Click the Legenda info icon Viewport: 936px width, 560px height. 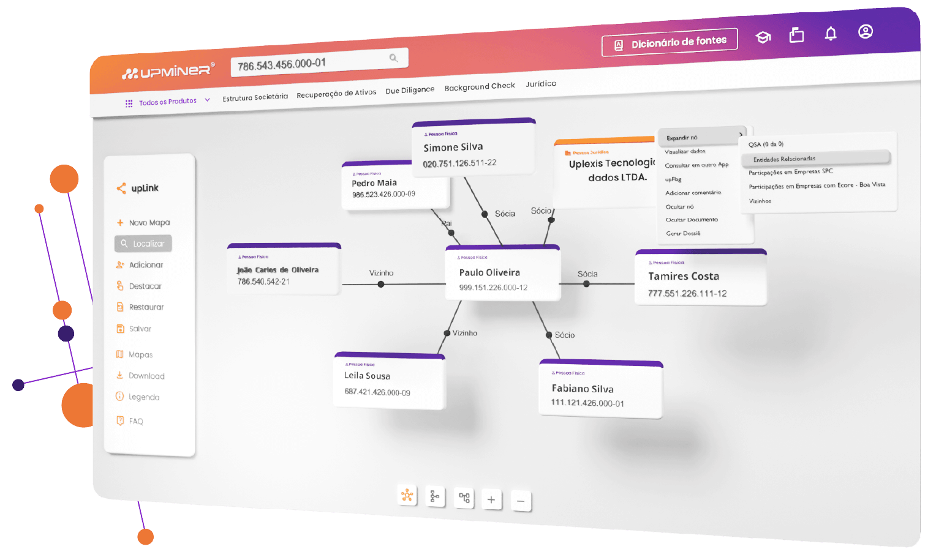pyautogui.click(x=120, y=397)
